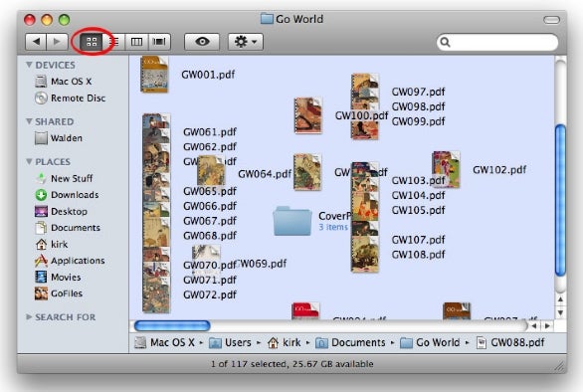
Task: Select the GW102.pdf file icon
Action: click(x=446, y=169)
